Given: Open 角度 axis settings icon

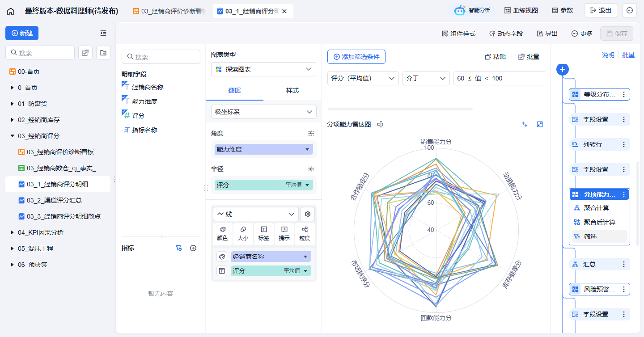Looking at the screenshot, I should (311, 133).
